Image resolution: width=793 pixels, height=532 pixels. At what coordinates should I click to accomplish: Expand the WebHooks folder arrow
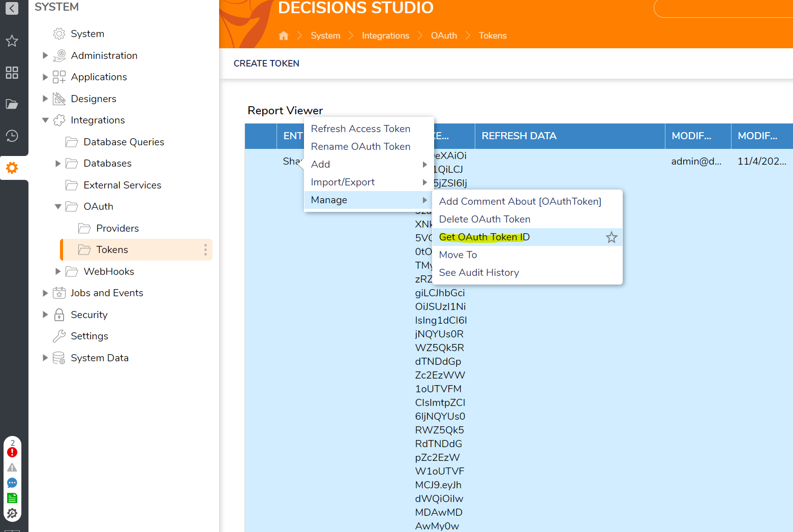[58, 271]
